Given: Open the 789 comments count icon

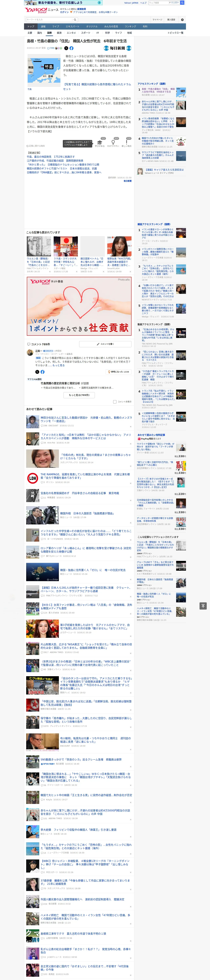Looking at the screenshot, I should [x=50, y=48].
